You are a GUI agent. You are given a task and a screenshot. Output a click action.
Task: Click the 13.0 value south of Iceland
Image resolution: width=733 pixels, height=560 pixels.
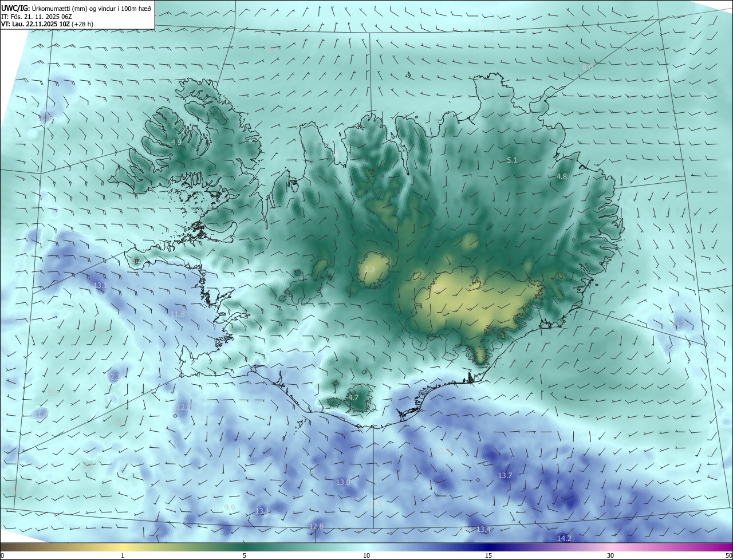(343, 483)
